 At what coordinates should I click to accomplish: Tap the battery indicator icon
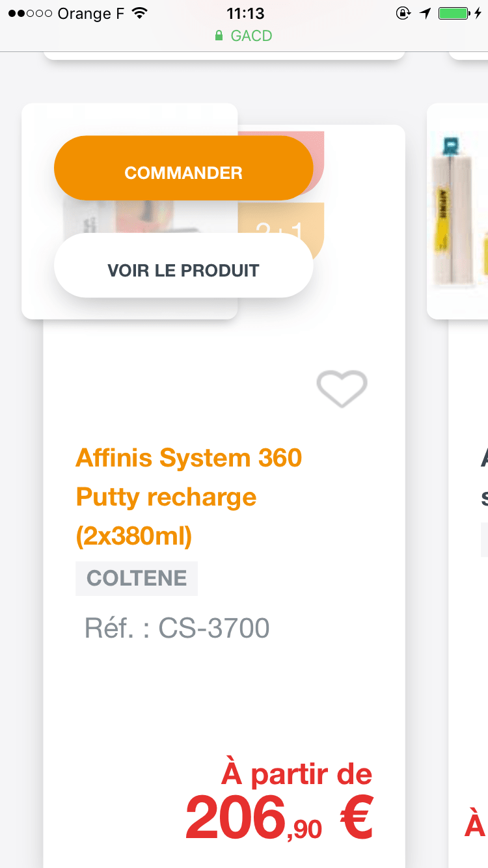coord(455,13)
